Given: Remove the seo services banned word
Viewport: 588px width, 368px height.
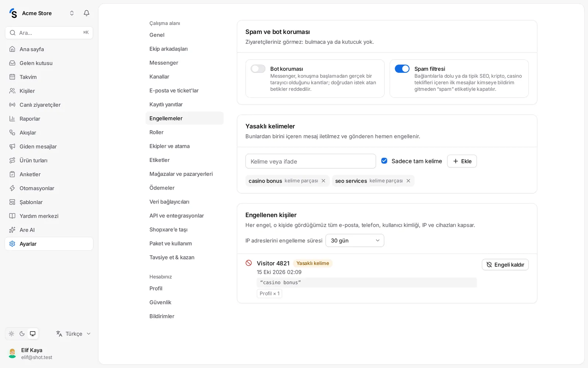Looking at the screenshot, I should coord(408,181).
